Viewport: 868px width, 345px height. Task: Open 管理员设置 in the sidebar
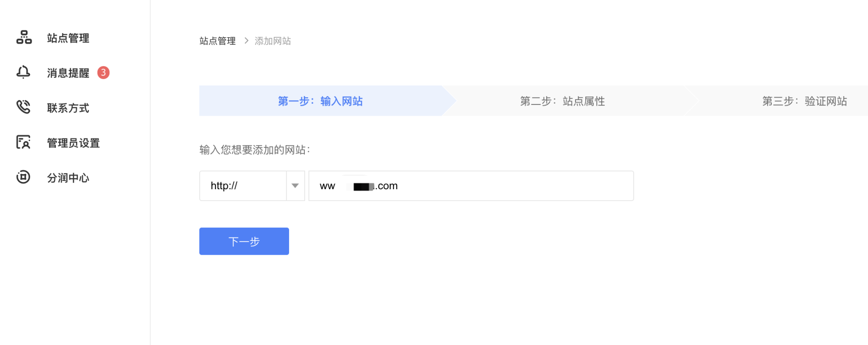[x=73, y=143]
